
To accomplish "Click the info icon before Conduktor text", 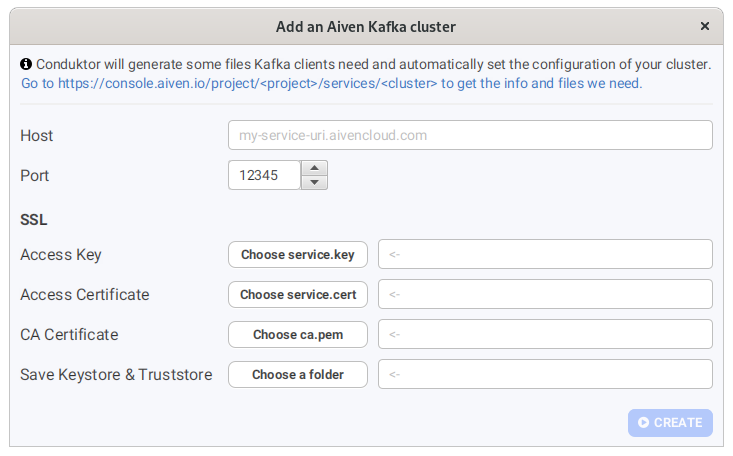I will [x=26, y=64].
